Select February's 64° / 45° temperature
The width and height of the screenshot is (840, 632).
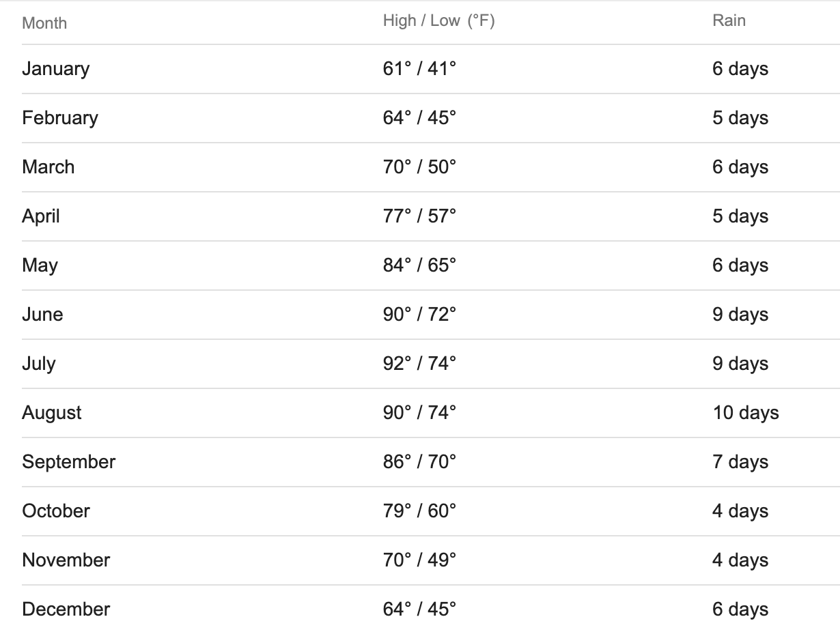click(419, 118)
